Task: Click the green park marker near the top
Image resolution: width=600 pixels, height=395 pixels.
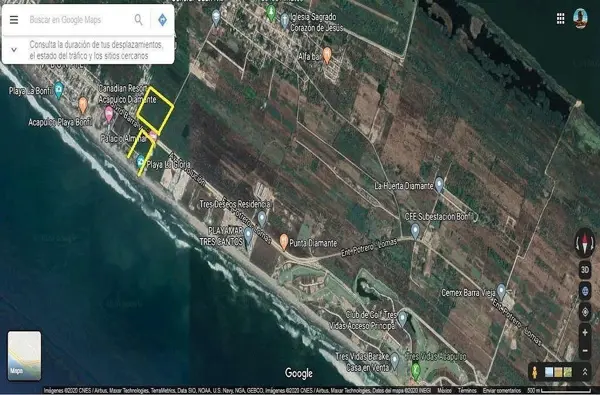Action: [x=271, y=13]
